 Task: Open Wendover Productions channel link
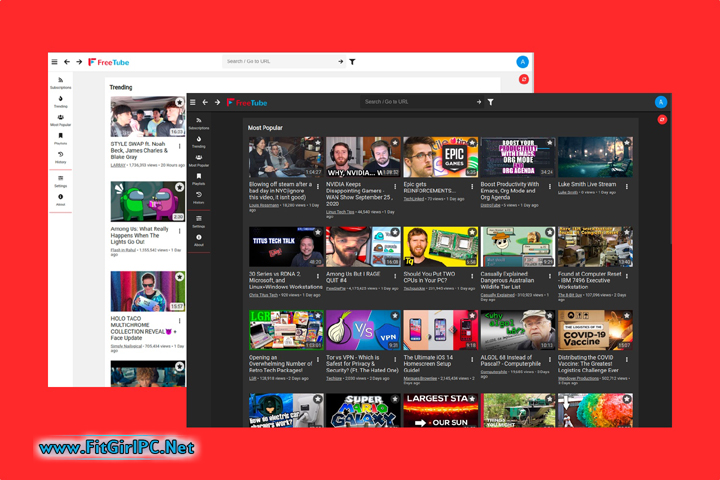(x=578, y=378)
